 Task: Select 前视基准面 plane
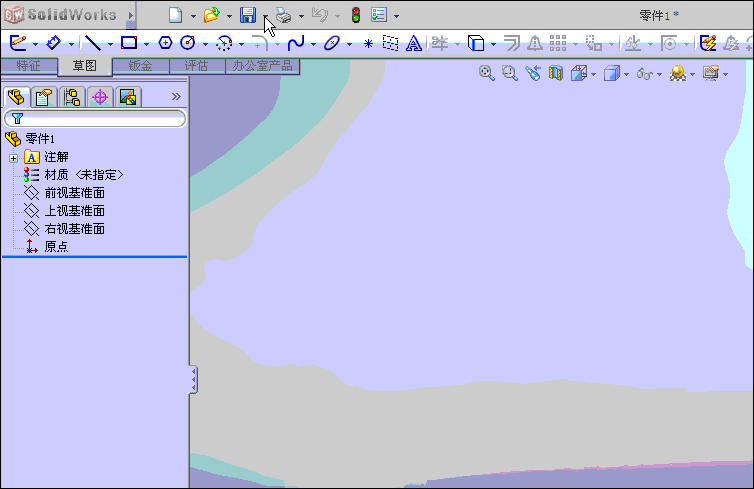(75, 193)
